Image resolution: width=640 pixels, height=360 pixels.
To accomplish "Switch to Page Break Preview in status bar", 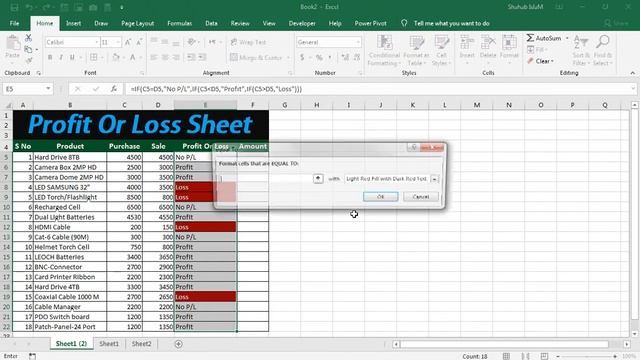I will tap(544, 356).
